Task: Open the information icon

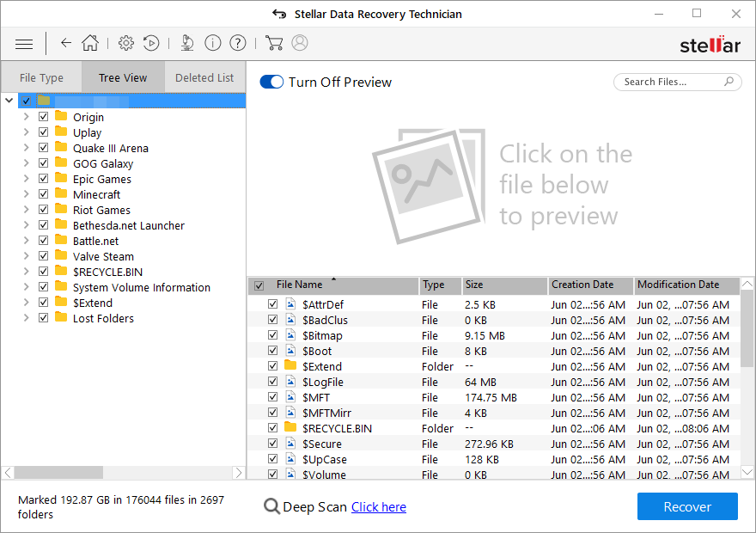Action: click(213, 43)
